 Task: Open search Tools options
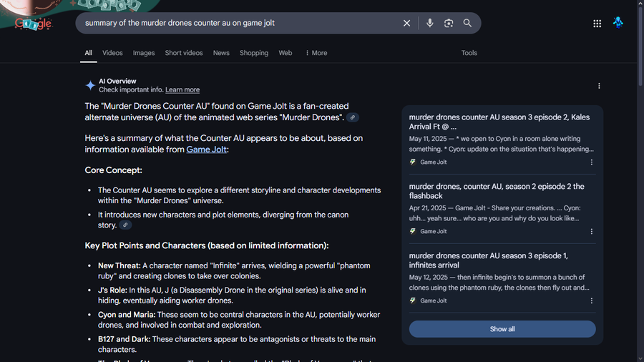click(469, 53)
